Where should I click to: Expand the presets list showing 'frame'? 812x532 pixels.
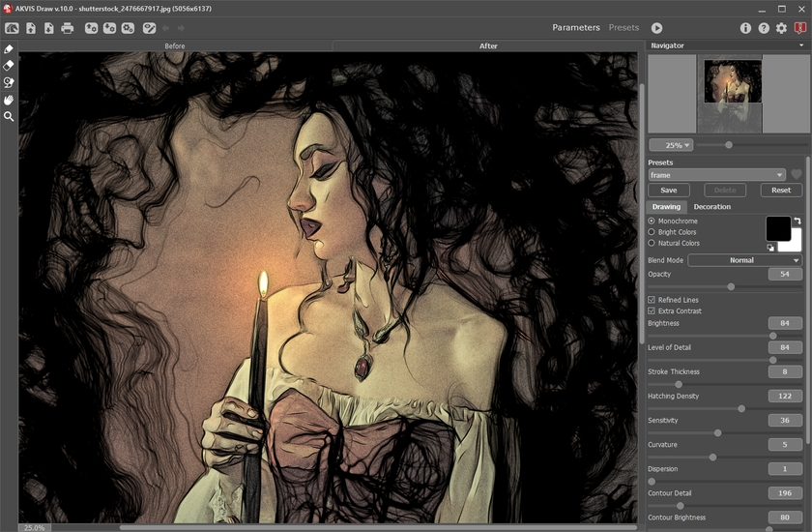tap(716, 175)
